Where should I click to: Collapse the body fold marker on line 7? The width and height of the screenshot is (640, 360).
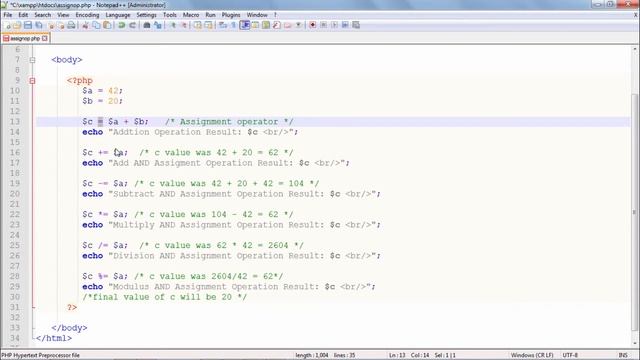coord(33,60)
